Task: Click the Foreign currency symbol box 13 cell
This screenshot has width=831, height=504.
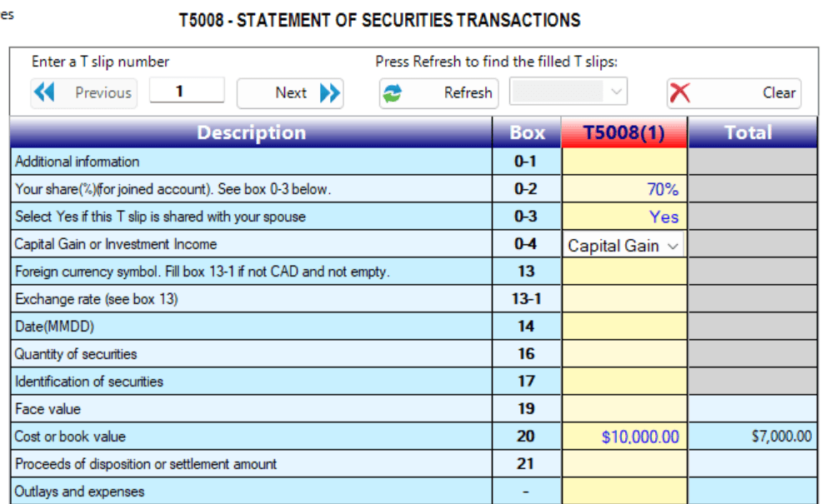Action: 624,272
